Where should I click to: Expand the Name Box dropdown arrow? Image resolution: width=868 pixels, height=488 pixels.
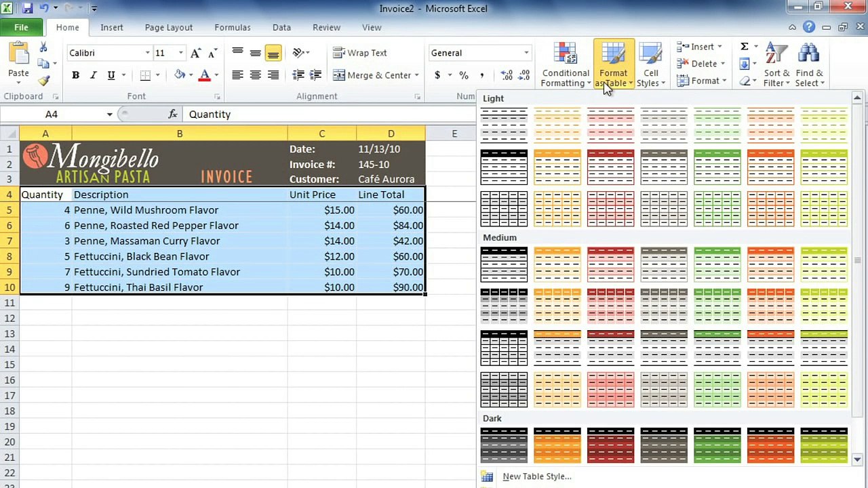109,115
